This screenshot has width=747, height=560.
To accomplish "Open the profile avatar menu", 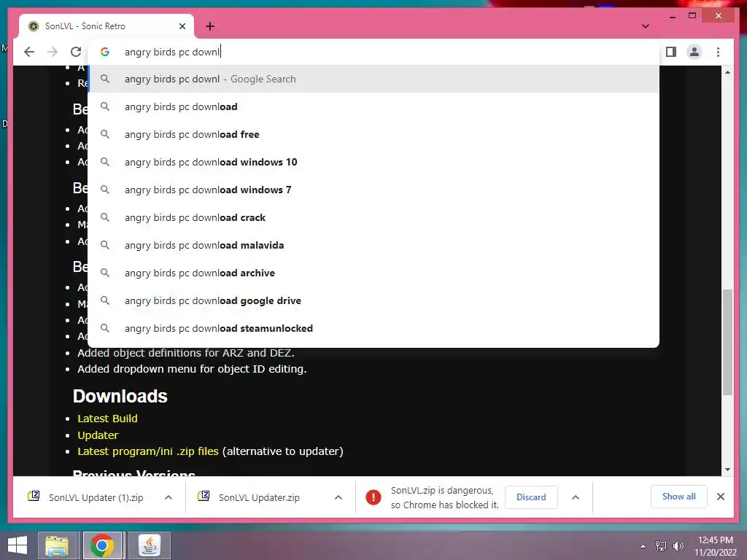I will coord(694,52).
